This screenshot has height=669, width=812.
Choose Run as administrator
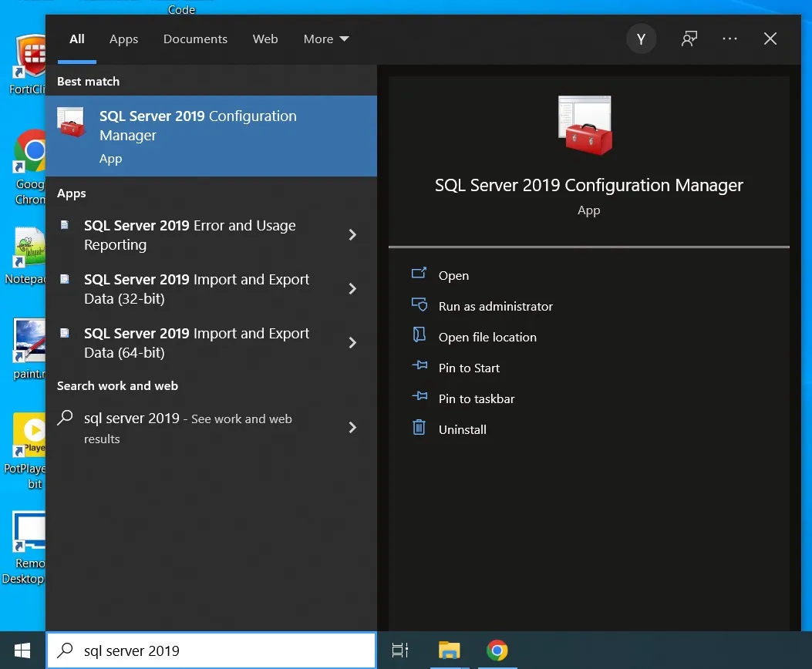click(496, 306)
